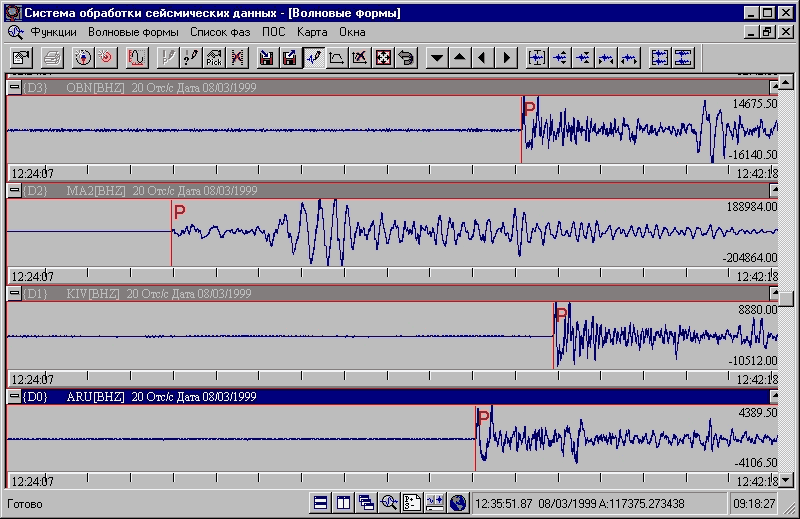Click the down-pointing triangle toolbar arrow

tap(436, 57)
